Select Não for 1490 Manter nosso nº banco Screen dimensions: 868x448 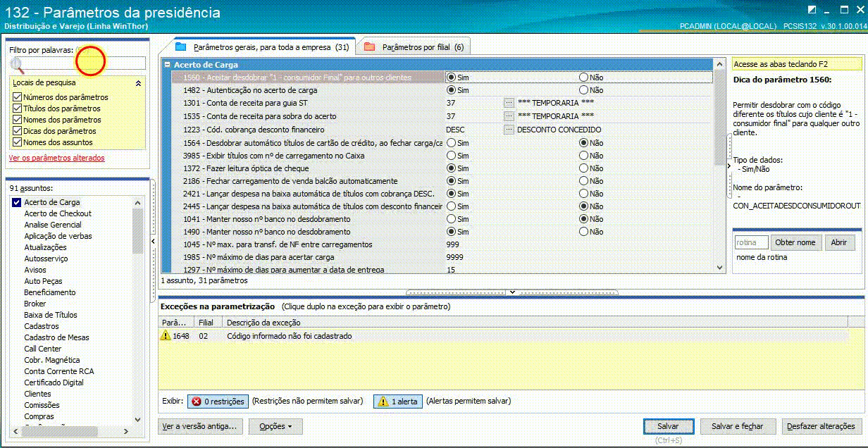583,232
